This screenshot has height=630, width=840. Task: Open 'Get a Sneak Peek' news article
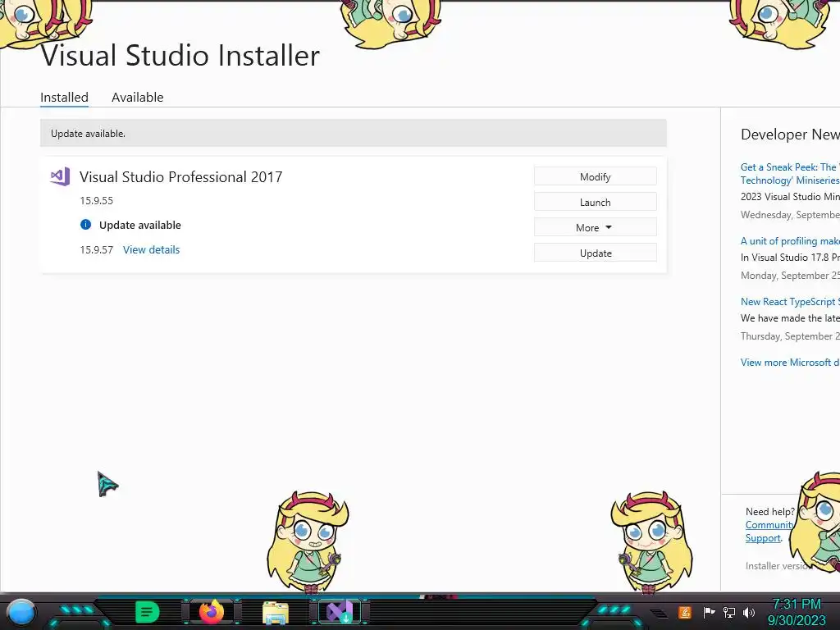790,174
